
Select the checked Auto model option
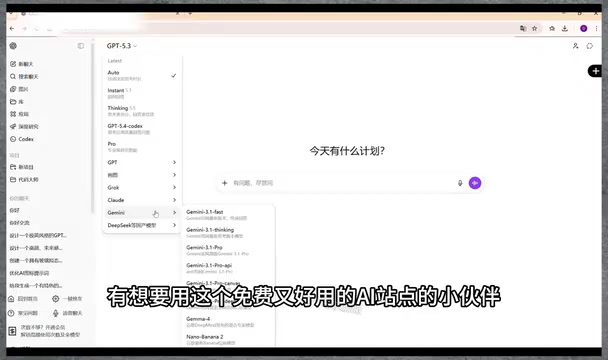point(142,75)
